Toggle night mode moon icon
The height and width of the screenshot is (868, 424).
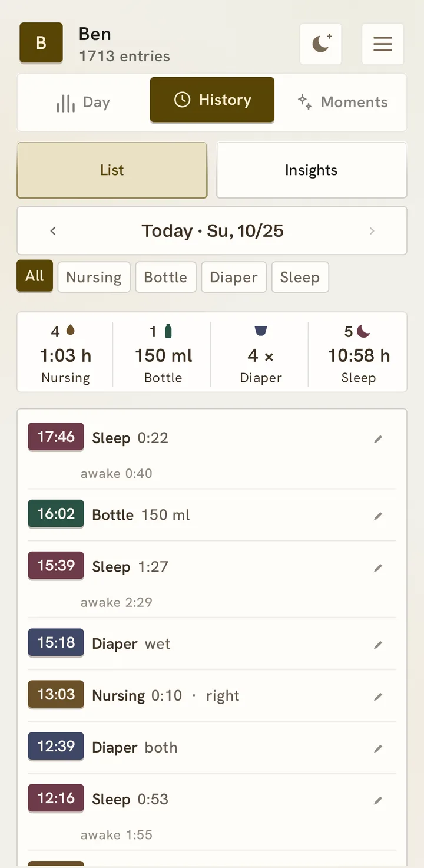(x=320, y=44)
